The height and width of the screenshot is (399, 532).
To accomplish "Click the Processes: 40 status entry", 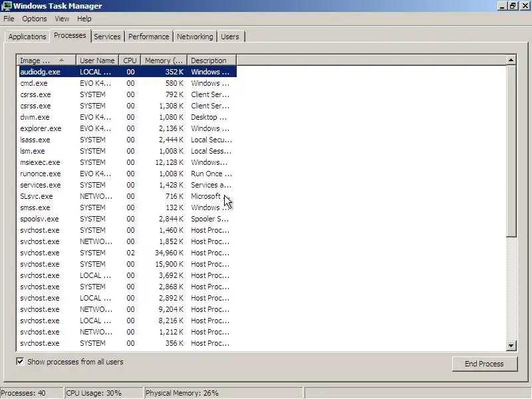I will 31,393.
